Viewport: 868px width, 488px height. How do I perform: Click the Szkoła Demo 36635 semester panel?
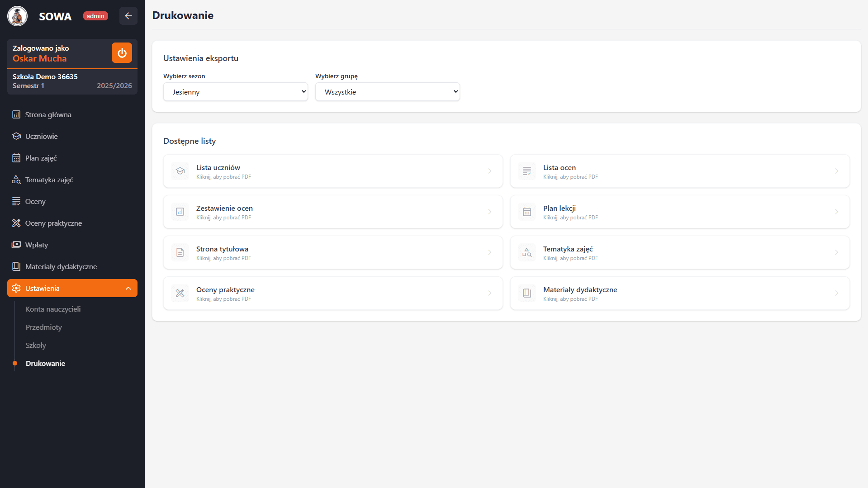click(72, 81)
